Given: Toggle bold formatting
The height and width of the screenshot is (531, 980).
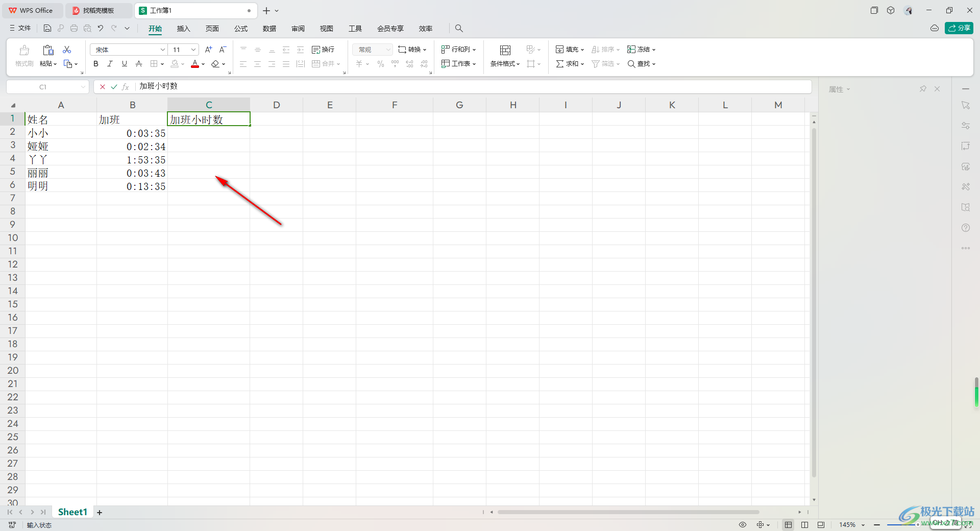Looking at the screenshot, I should click(x=96, y=64).
